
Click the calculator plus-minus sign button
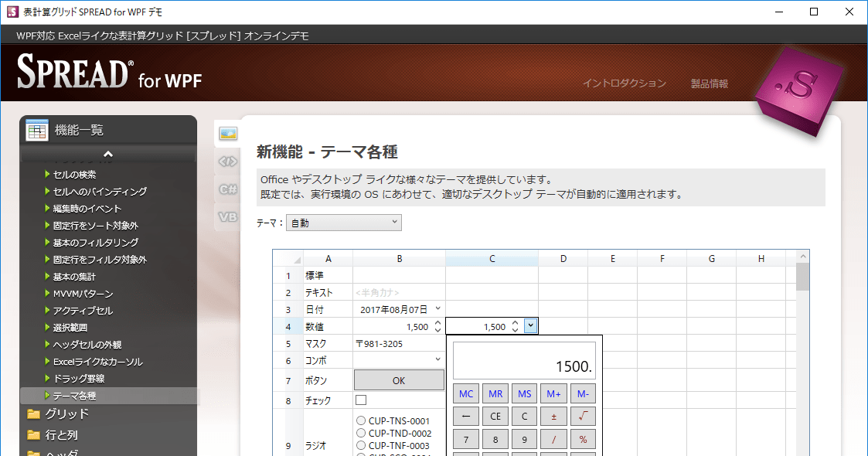(553, 416)
